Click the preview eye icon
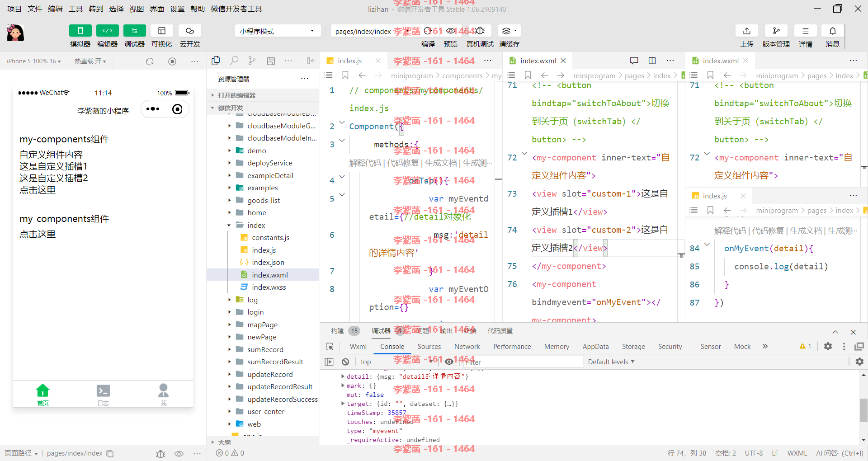Image resolution: width=868 pixels, height=461 pixels. [x=451, y=31]
